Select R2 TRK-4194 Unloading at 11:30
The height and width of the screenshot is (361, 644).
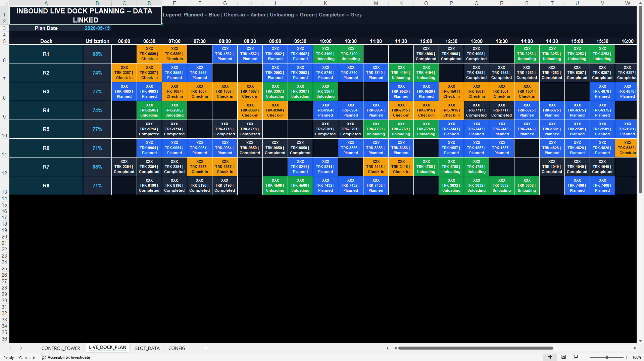pos(401,73)
